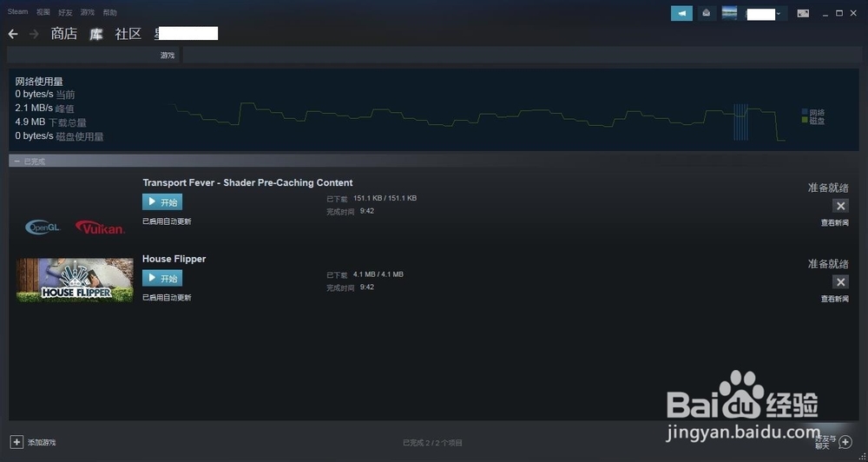This screenshot has width=868, height=462.
Task: Switch to the 库 tab
Action: point(96,35)
